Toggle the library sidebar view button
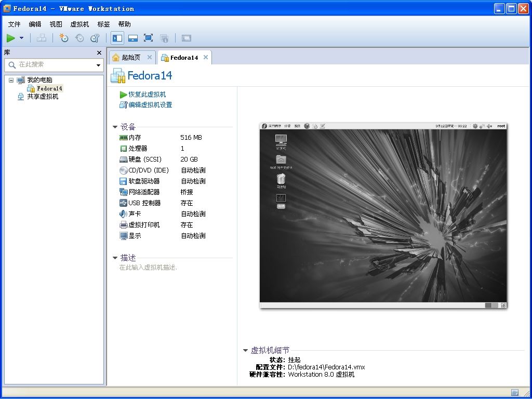532x399 pixels. coord(117,38)
